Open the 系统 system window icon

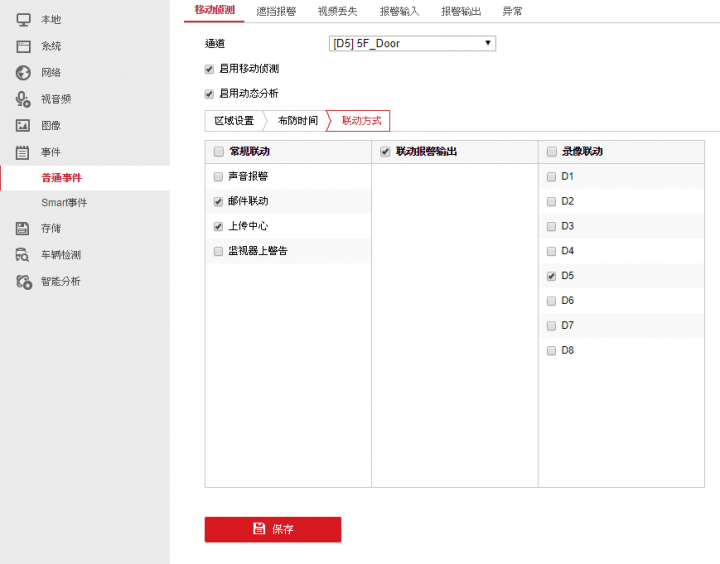pos(23,46)
